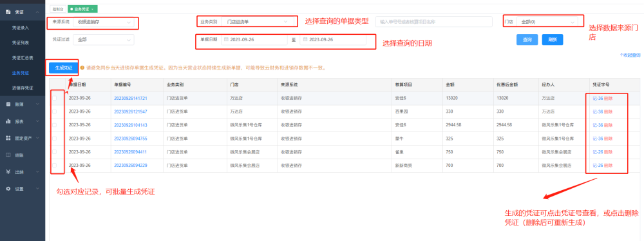Screen dimensions: 644x241
Task: Click the 结账 ledger icon in the sidebar
Action: point(8,155)
